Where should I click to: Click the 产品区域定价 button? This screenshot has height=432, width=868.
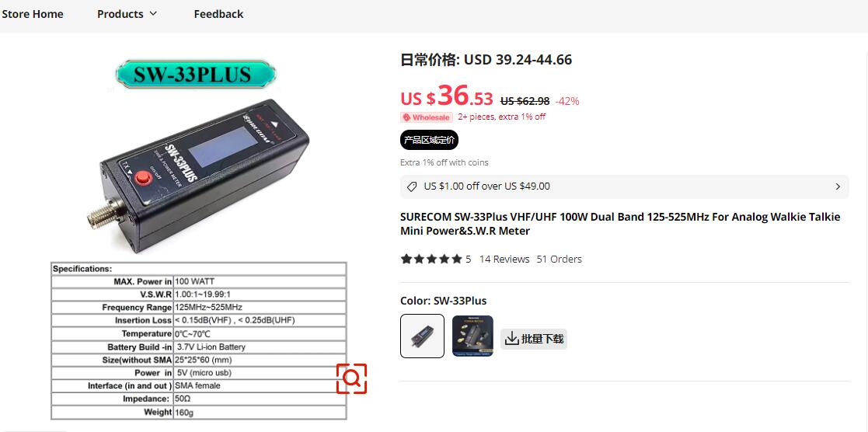pyautogui.click(x=430, y=140)
